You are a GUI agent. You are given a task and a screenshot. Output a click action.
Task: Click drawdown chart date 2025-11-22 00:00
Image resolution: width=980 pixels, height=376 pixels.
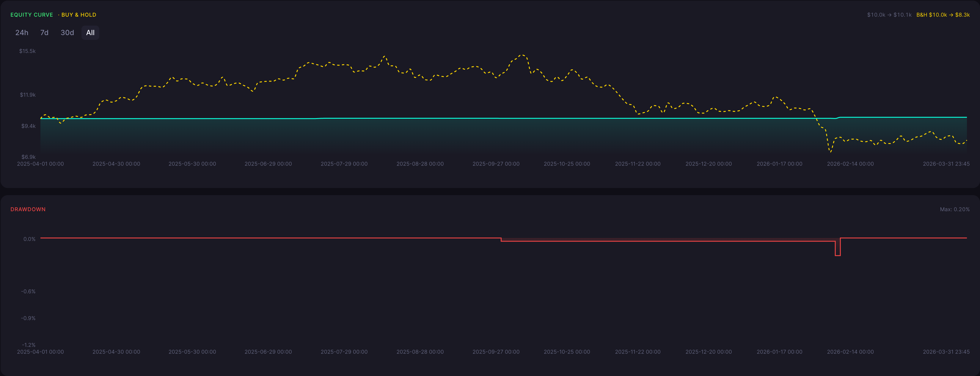[x=637, y=352]
